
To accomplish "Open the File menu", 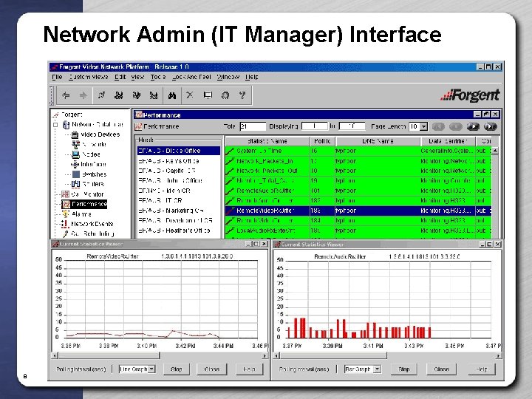I will coord(57,77).
